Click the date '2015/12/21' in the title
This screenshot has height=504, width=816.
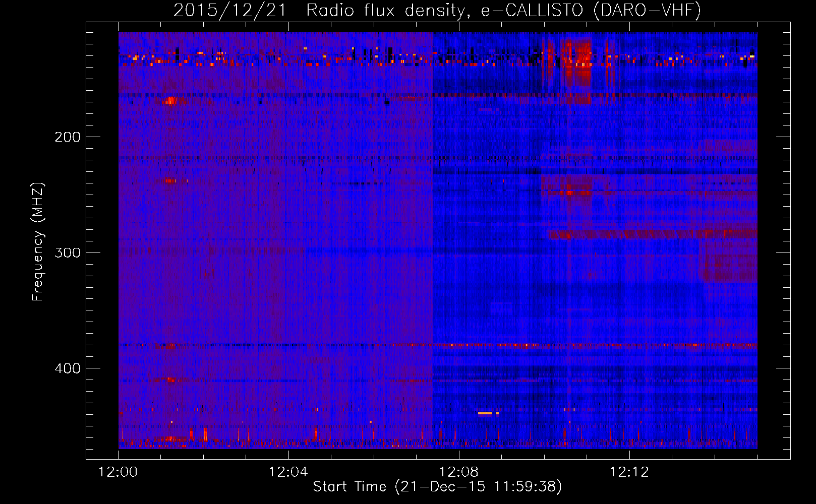[x=230, y=10]
